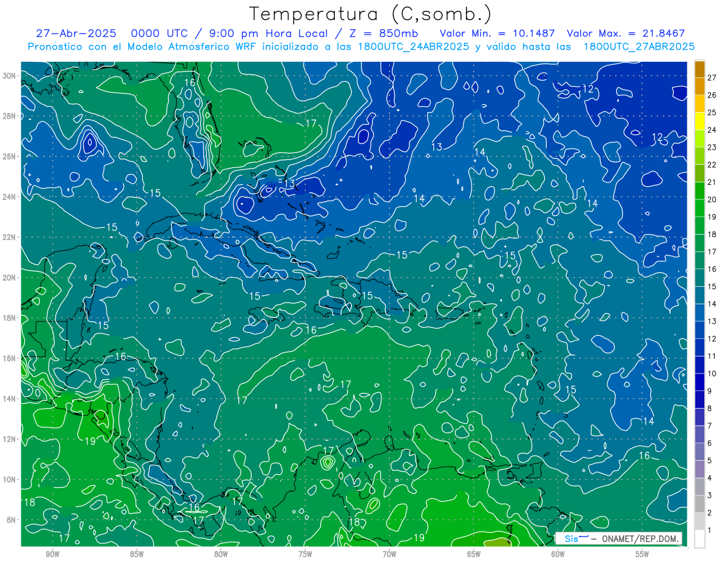Click the "16N" latitude axis label
Image resolution: width=728 pixels, height=562 pixels.
point(8,358)
